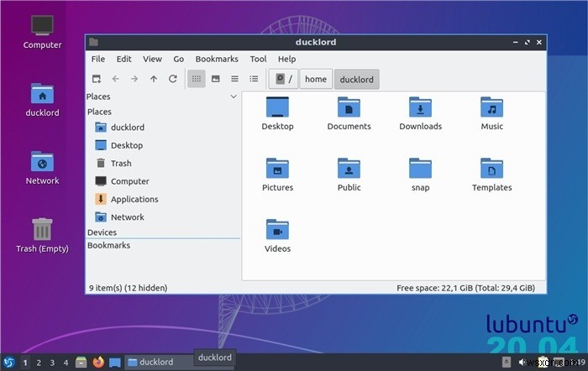Image resolution: width=588 pixels, height=371 pixels.
Task: Open the Tool menu
Action: (258, 59)
